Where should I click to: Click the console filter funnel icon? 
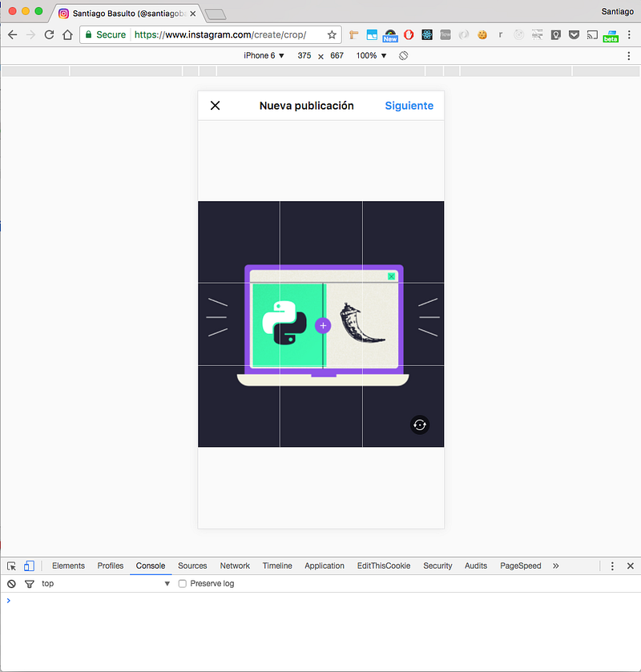click(30, 584)
